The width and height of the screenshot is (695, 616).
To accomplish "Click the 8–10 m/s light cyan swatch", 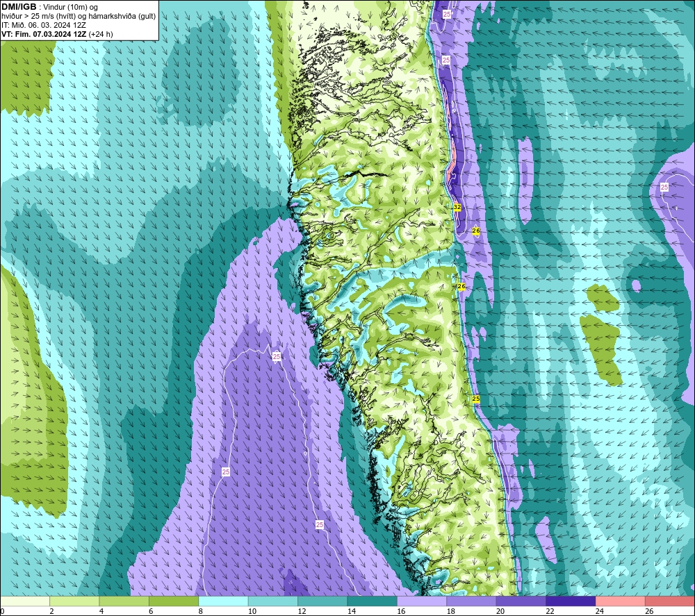I will (x=223, y=601).
